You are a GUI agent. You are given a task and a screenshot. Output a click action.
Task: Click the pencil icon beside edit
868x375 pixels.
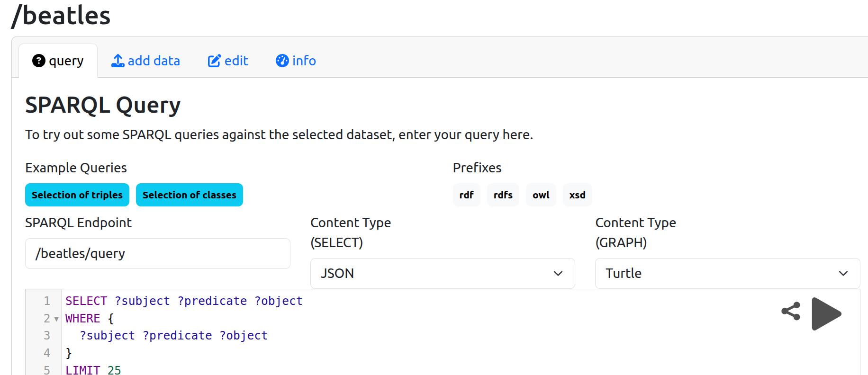[214, 61]
